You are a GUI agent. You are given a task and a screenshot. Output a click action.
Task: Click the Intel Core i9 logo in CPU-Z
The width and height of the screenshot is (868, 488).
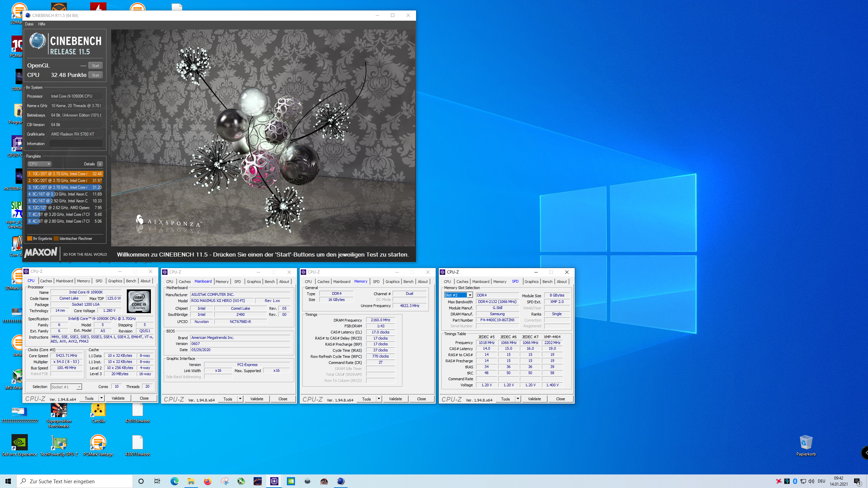tap(139, 301)
